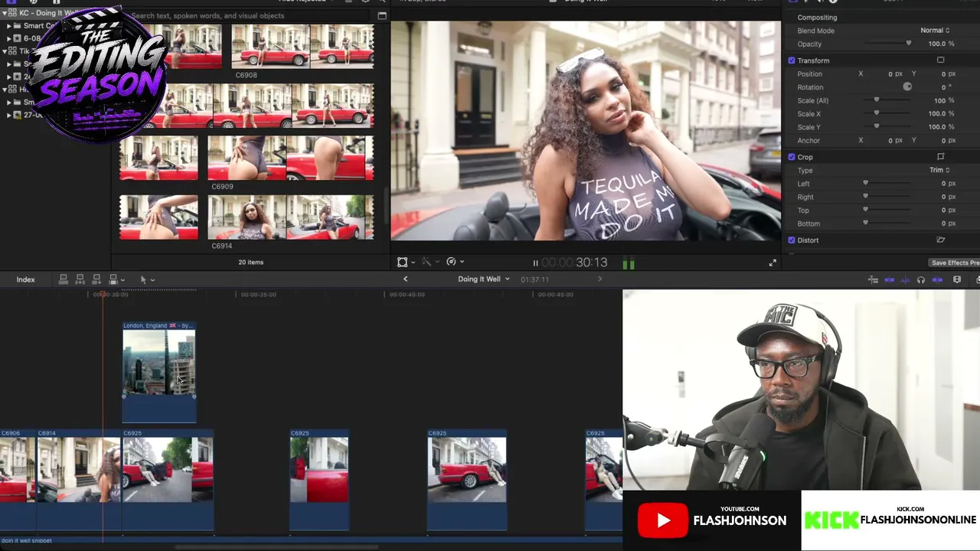The height and width of the screenshot is (551, 980).
Task: Insert selected clip into storyline
Action: [x=80, y=279]
